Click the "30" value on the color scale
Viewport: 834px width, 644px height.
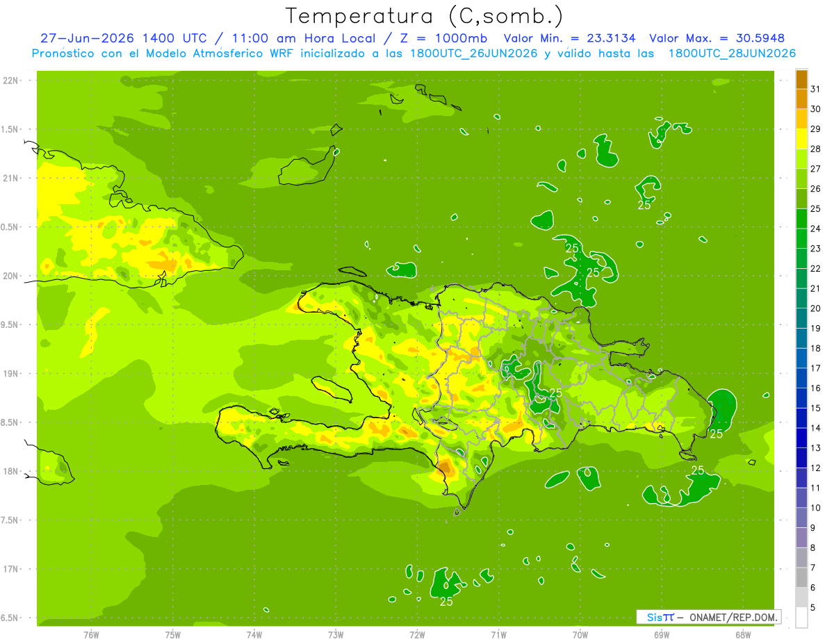[x=816, y=109]
